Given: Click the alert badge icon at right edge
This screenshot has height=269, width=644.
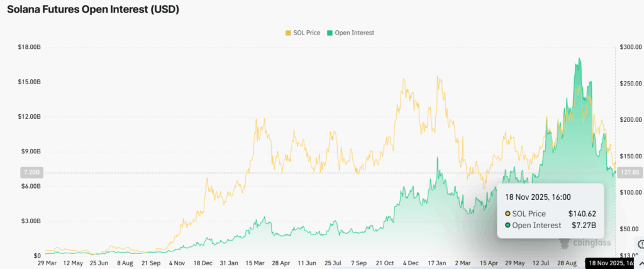Looking at the screenshot, I should click(x=641, y=244).
